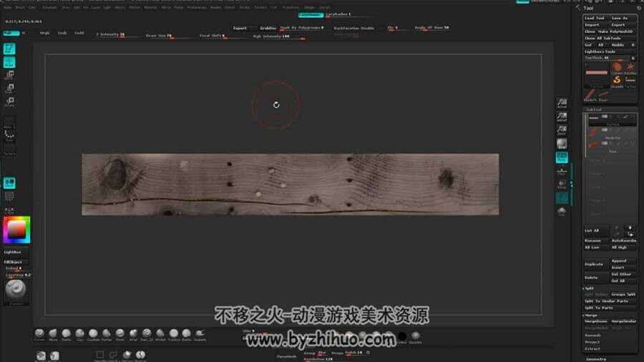Collapse the Split subsection
Viewport: 644px width, 362px height.
[589, 288]
